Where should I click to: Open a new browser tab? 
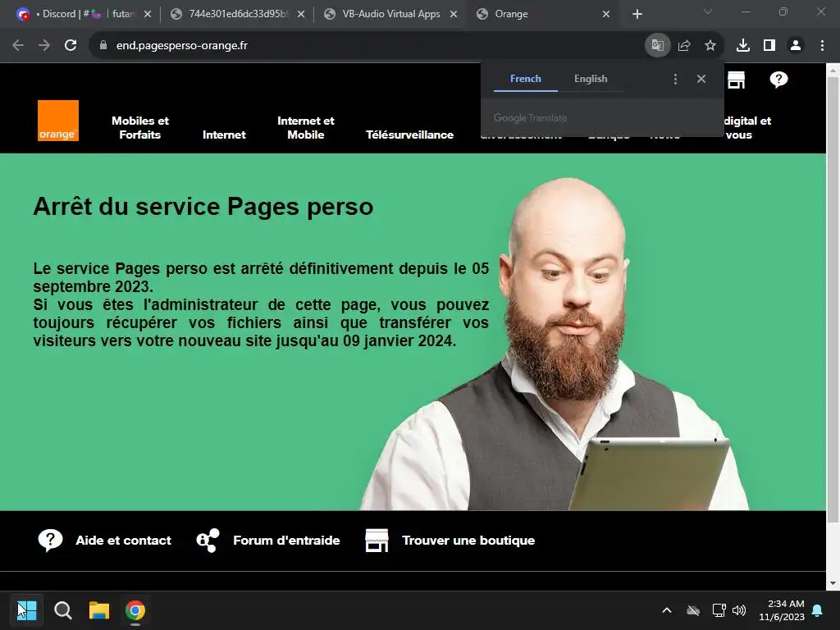(637, 14)
